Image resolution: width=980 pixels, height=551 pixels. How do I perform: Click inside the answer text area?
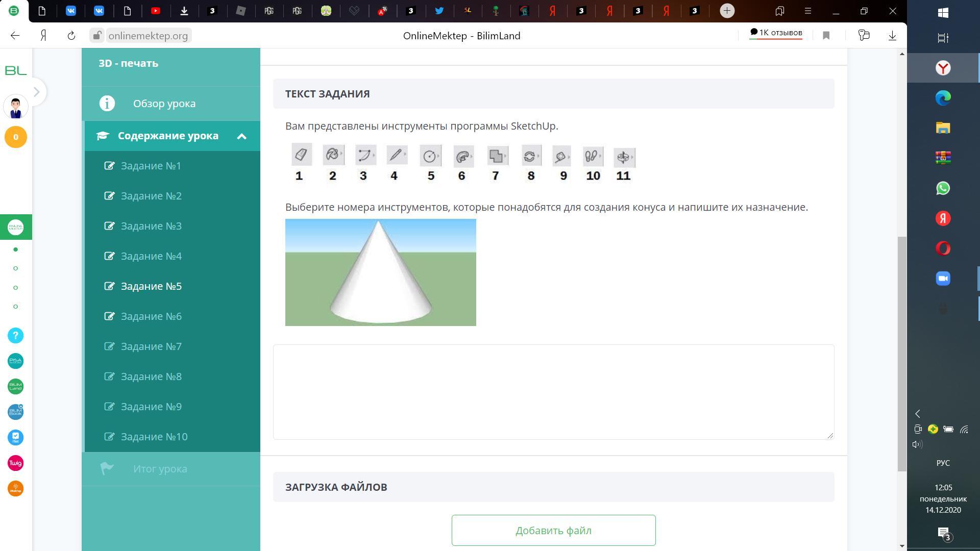pos(553,392)
